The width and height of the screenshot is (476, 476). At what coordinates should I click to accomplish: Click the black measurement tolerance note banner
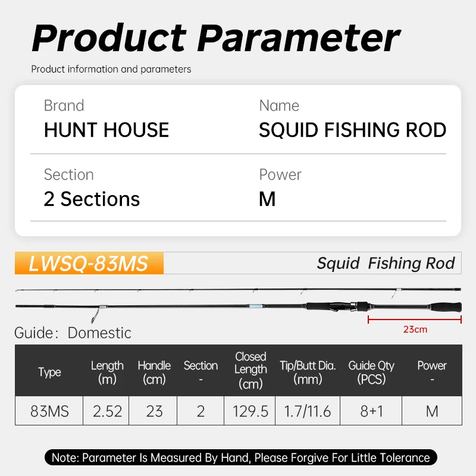tap(240, 458)
